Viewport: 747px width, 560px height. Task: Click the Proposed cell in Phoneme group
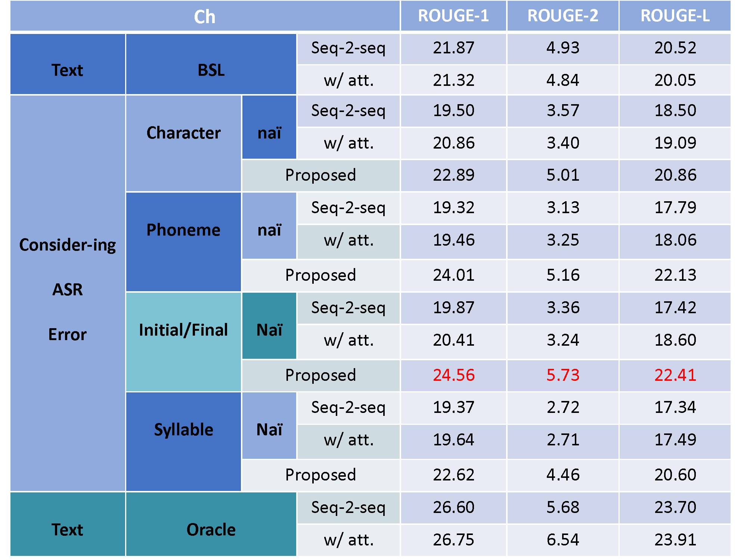(x=321, y=276)
